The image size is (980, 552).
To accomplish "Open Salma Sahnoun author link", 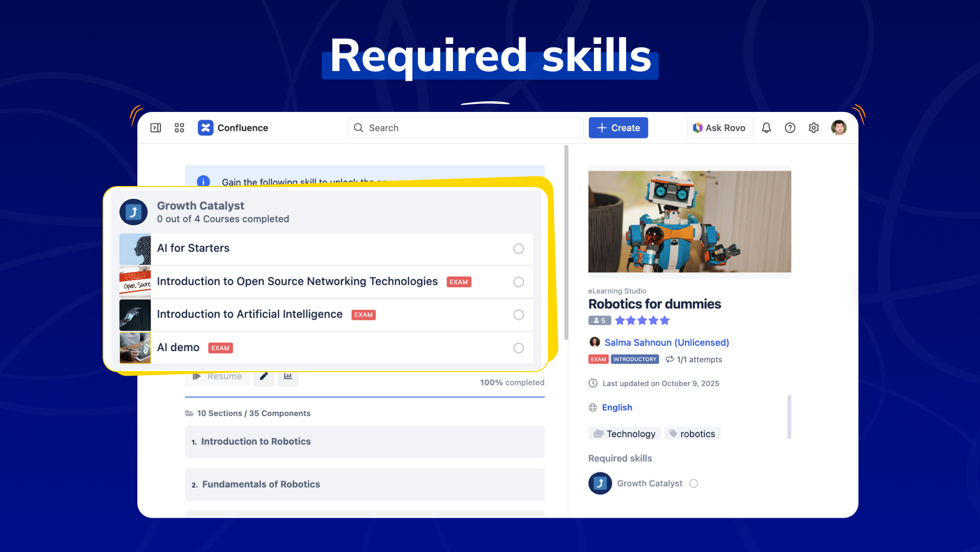I will (666, 342).
